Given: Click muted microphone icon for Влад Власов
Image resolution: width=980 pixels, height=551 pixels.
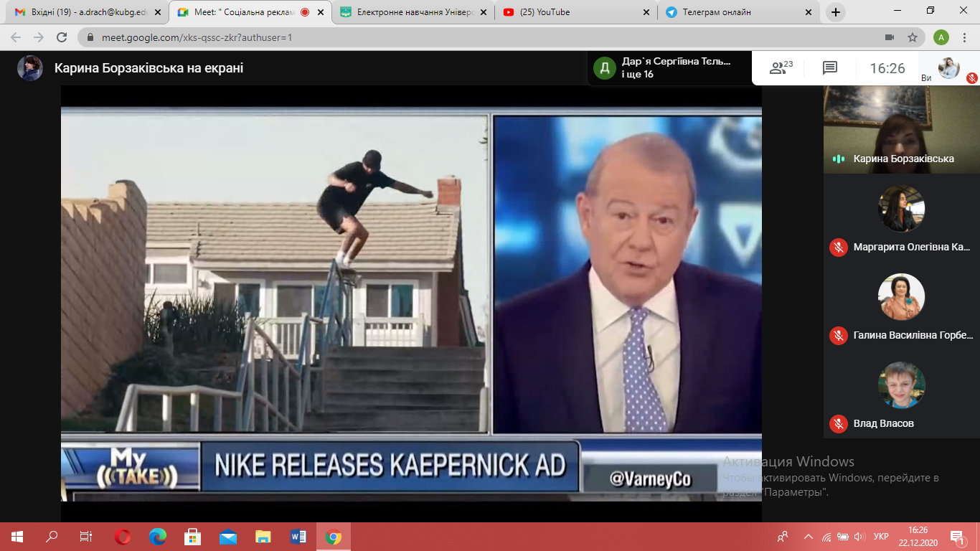Looking at the screenshot, I should 838,423.
